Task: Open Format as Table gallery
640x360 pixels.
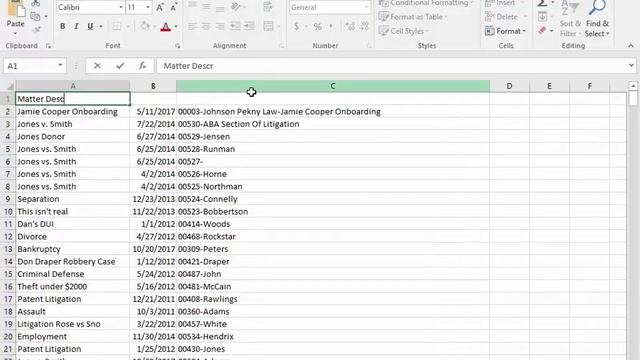Action: 413,17
